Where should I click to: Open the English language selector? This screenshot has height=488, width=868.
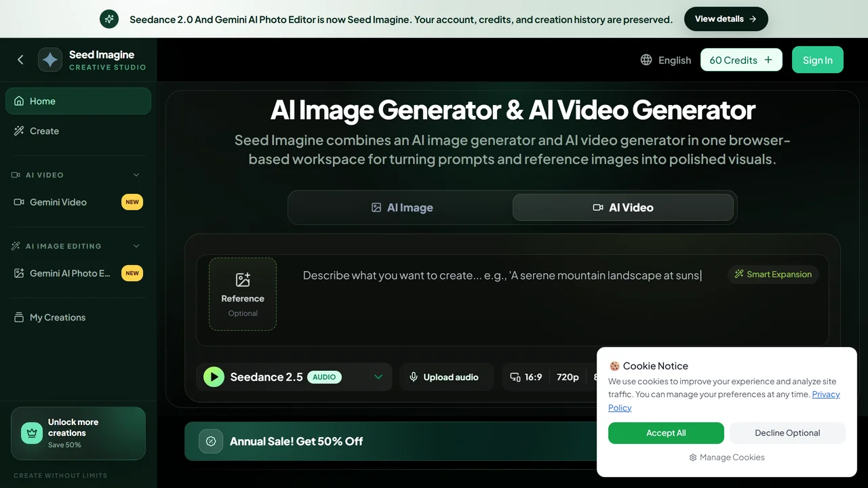point(666,60)
